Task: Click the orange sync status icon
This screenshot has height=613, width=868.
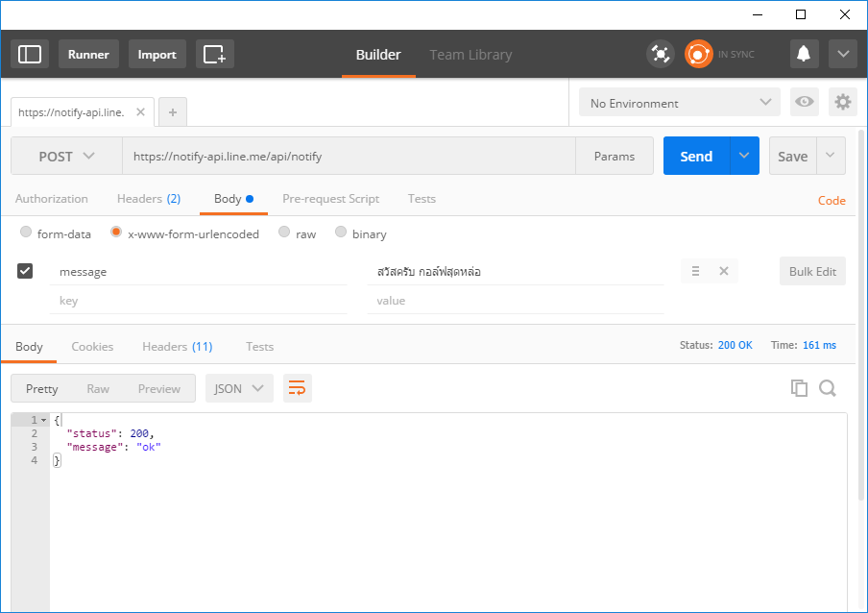Action: (x=699, y=54)
